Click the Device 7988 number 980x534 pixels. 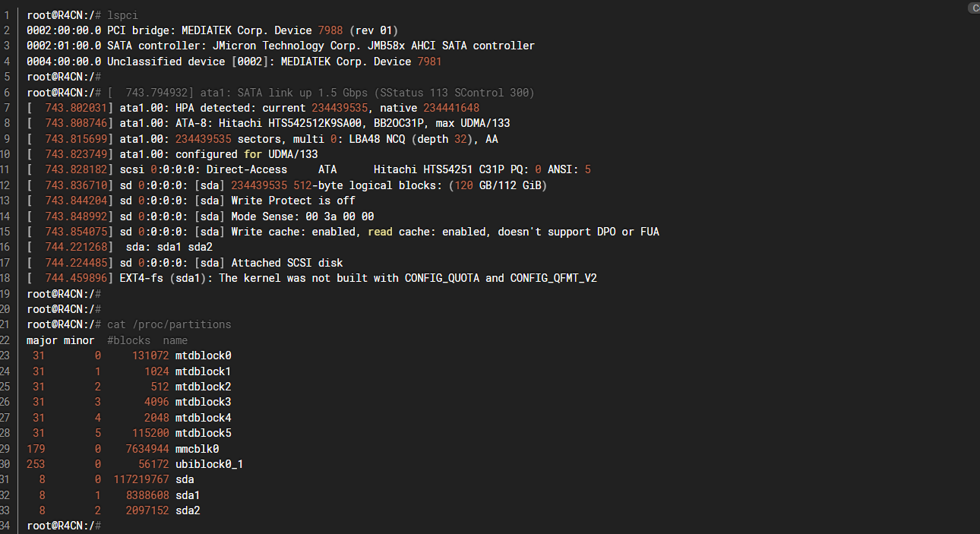330,30
